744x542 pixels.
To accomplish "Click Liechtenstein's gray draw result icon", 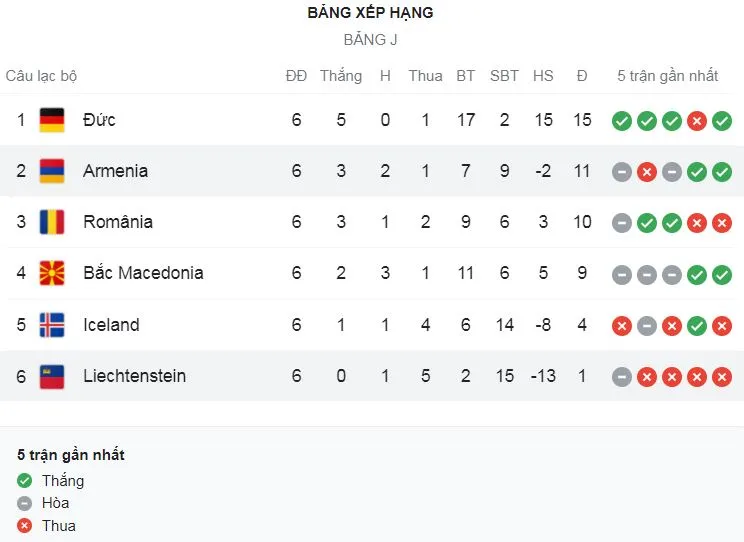I will click(x=622, y=377).
